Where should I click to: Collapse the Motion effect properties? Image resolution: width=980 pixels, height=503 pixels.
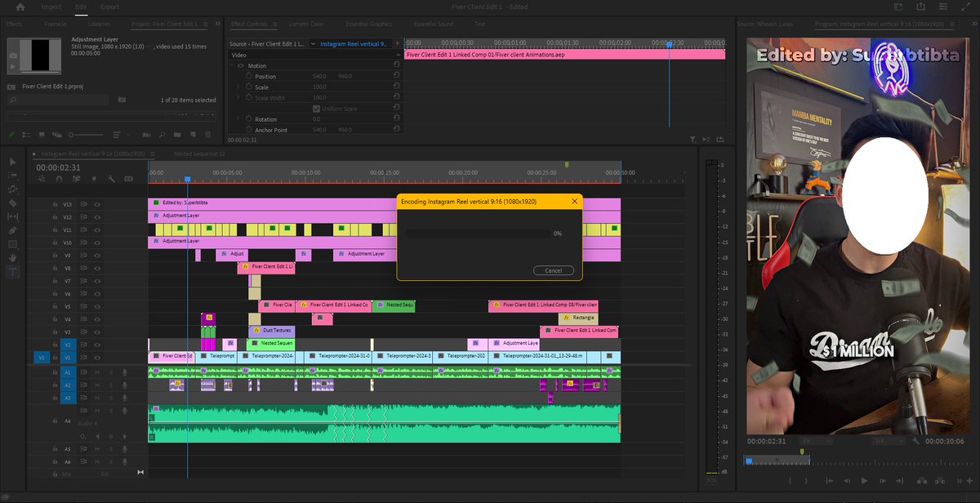pyautogui.click(x=232, y=65)
